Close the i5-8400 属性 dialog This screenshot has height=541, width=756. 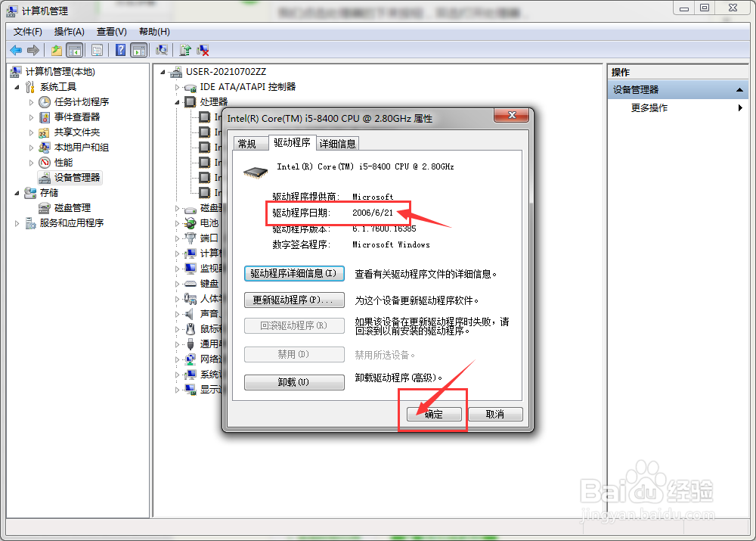coord(512,115)
